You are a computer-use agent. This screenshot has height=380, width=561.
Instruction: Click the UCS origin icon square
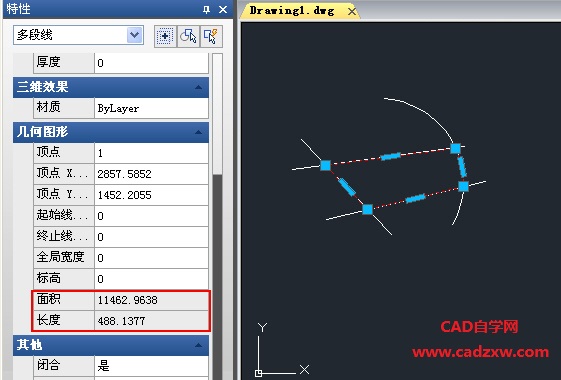point(258,373)
